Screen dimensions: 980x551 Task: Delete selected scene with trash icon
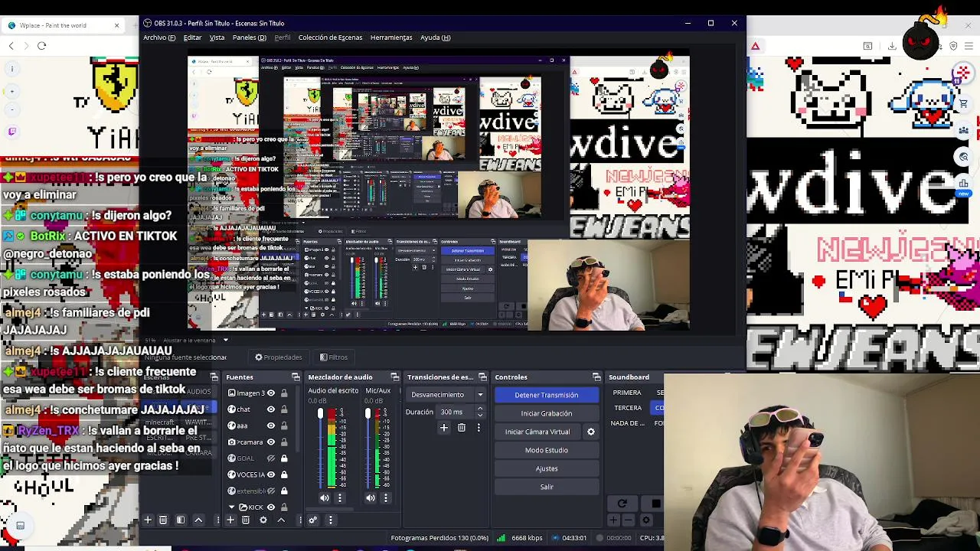[x=163, y=520]
